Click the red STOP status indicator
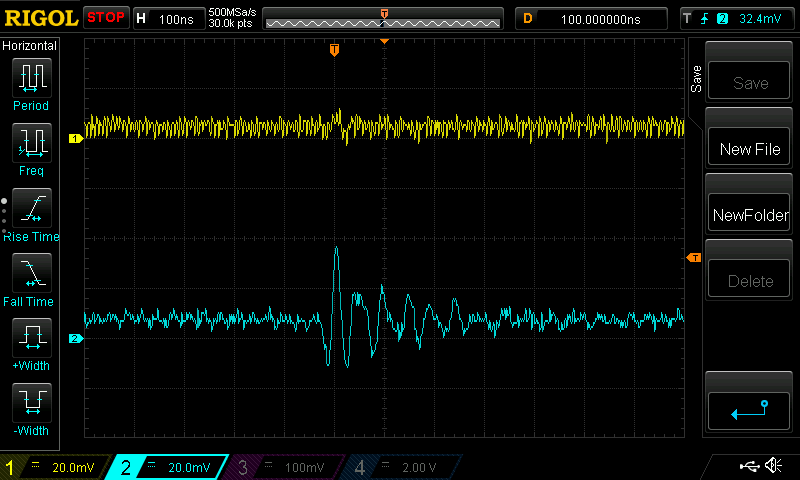800x480 pixels. pyautogui.click(x=106, y=17)
